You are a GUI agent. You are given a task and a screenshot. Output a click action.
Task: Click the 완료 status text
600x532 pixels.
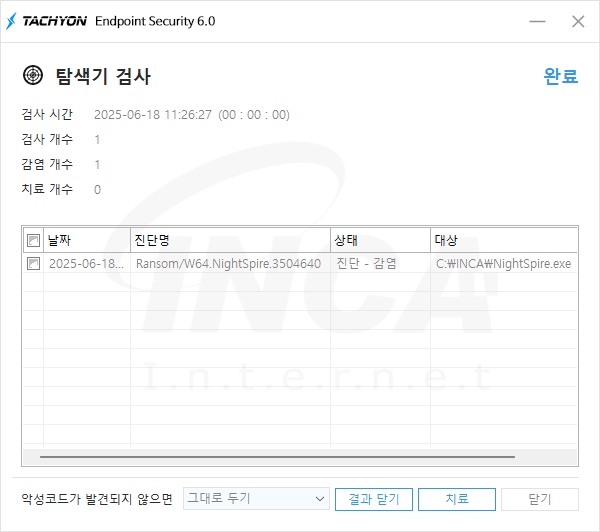point(561,76)
